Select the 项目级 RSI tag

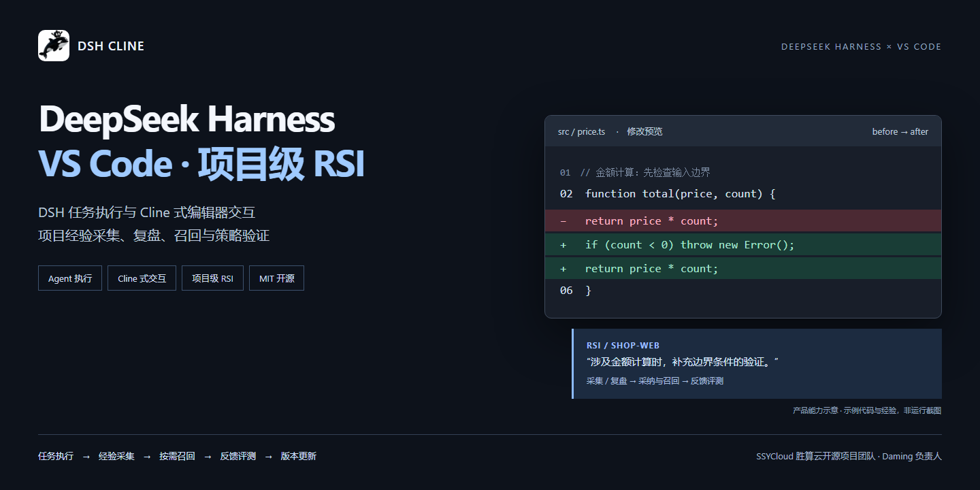[x=212, y=278]
